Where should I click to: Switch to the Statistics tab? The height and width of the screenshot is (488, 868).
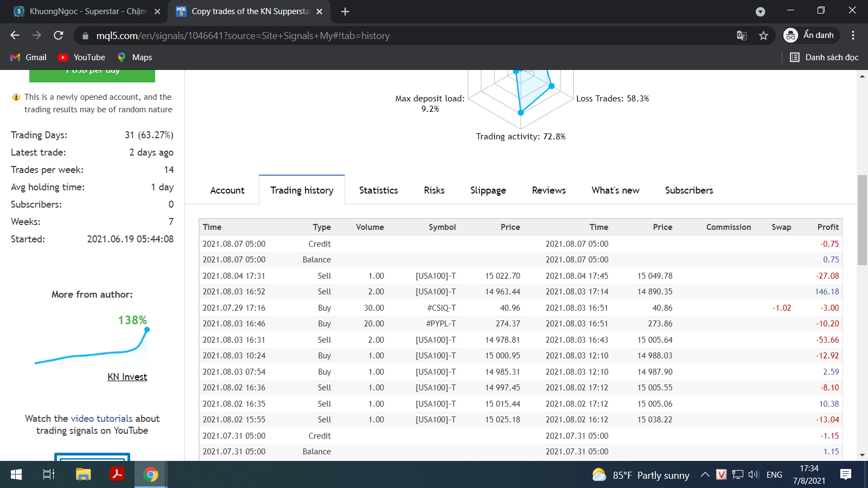tap(378, 190)
